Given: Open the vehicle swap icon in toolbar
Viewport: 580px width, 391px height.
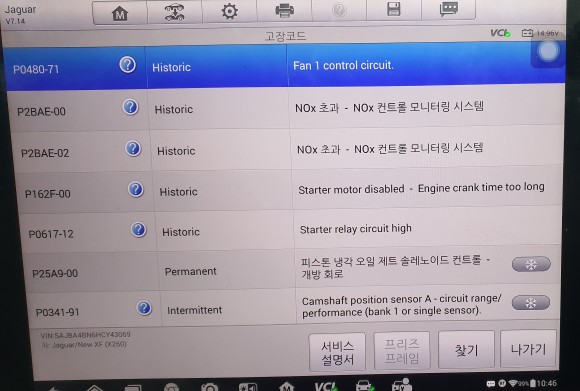Looking at the screenshot, I should pyautogui.click(x=175, y=12).
